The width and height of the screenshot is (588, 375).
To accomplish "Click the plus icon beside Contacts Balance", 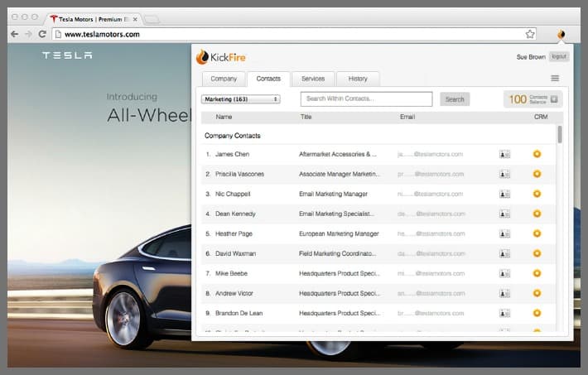I will (x=554, y=99).
